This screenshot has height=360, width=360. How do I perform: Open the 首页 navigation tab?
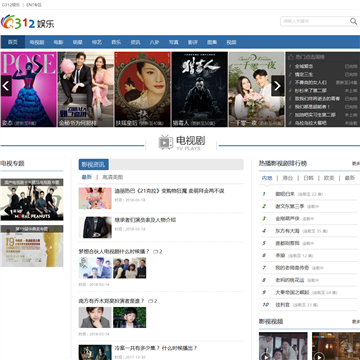click(13, 42)
